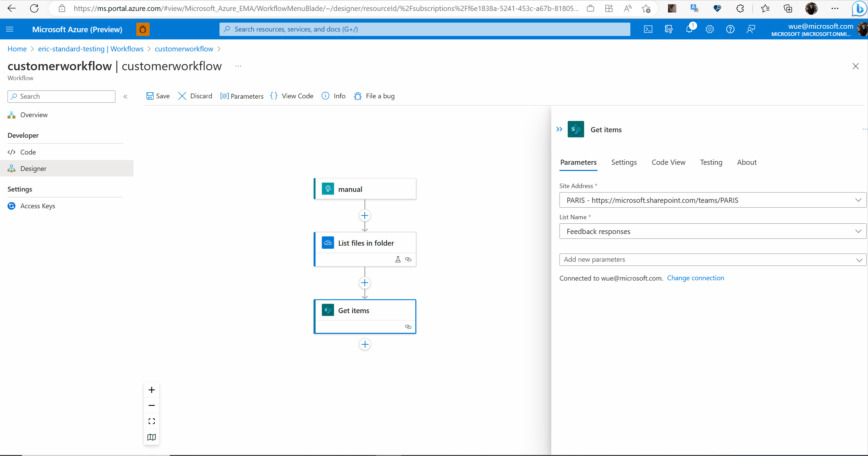This screenshot has height=456, width=868.
Task: Open the Site Address dropdown
Action: 858,200
